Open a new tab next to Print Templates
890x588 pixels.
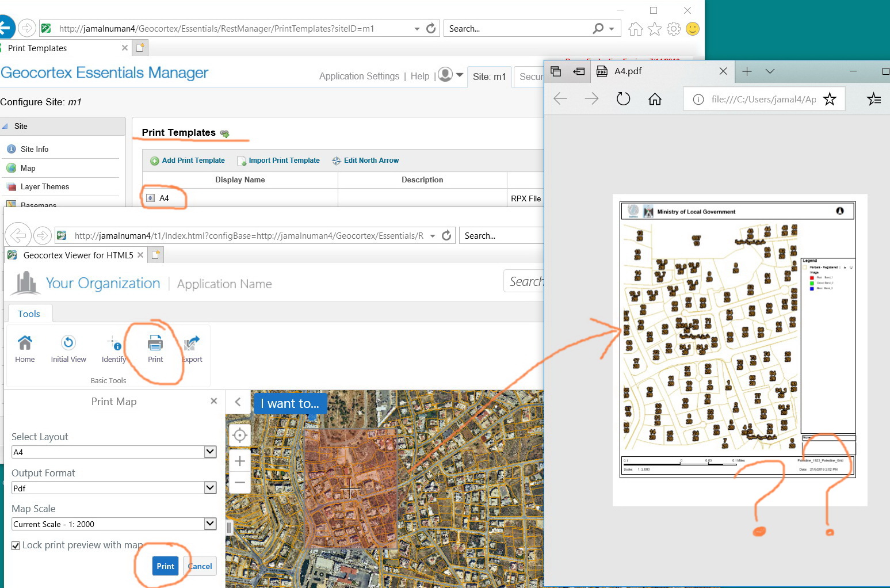(x=140, y=48)
